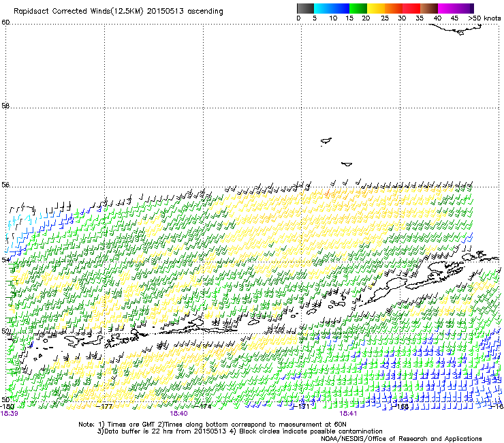The height and width of the screenshot is (443, 504).
Task: Click the latitude label '56'
Action: click(5, 185)
